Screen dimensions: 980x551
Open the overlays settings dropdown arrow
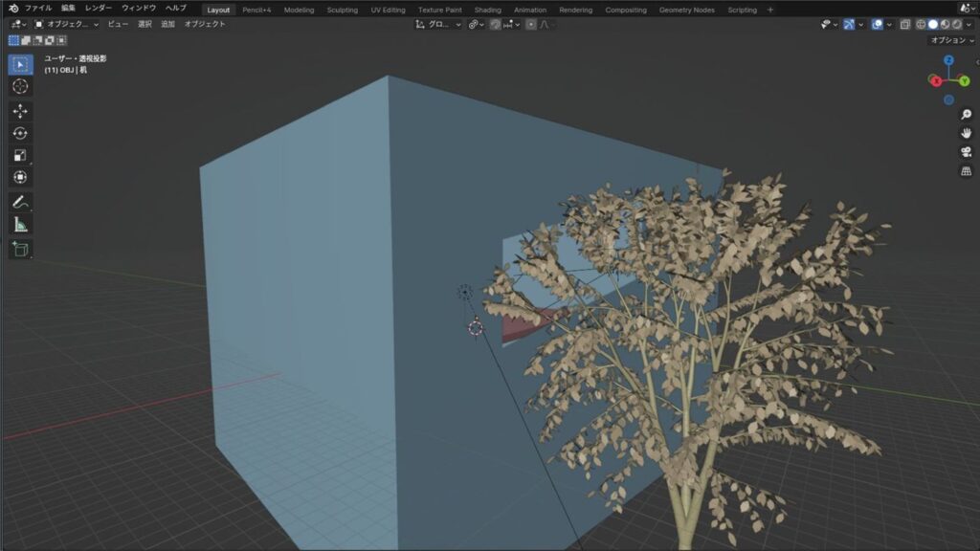889,24
